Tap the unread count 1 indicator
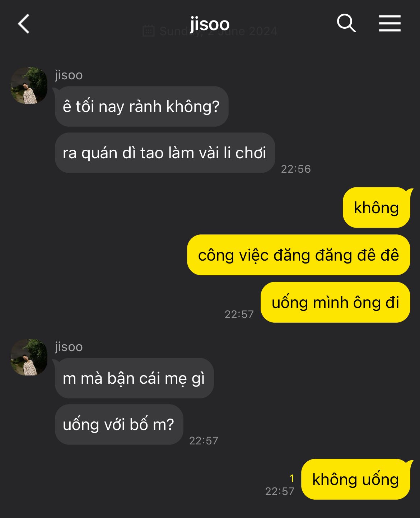 pyautogui.click(x=292, y=478)
